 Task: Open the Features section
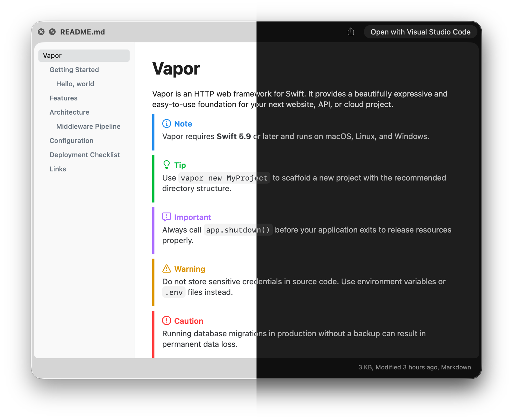pos(63,98)
